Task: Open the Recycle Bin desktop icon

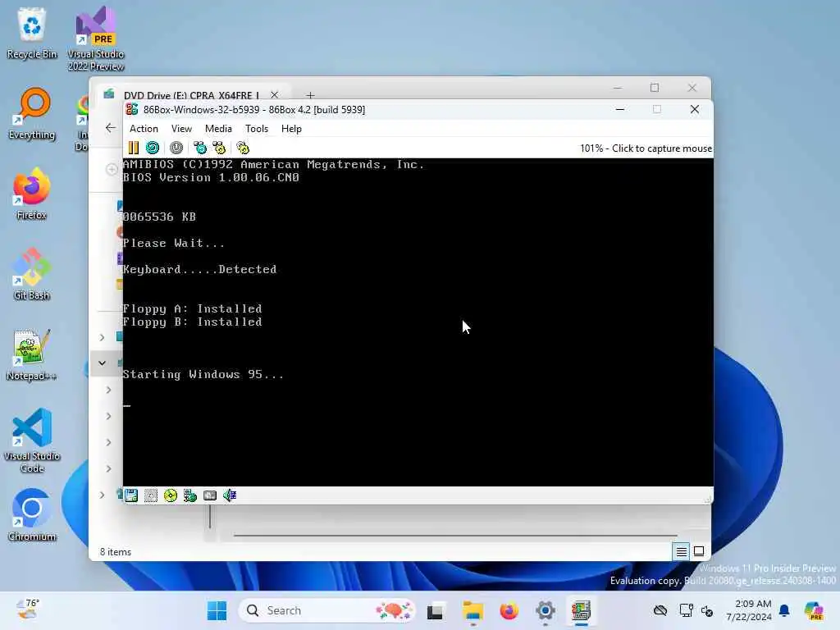Action: [32, 33]
